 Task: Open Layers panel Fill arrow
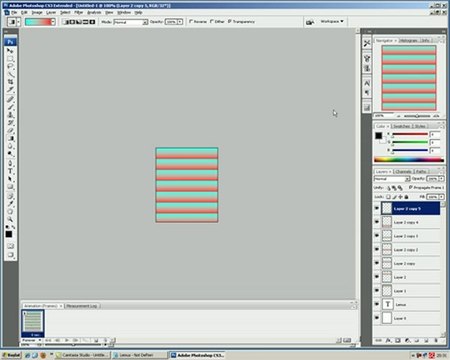[x=441, y=197]
